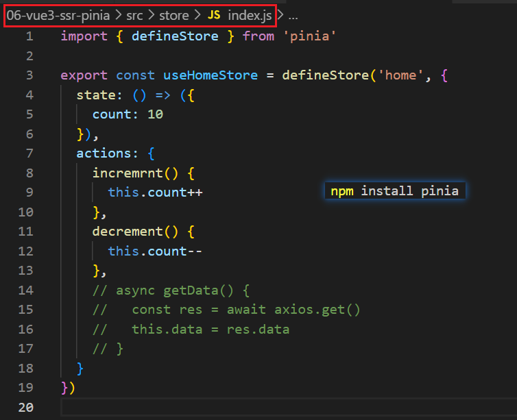Click the 'pinia' string on line 1

310,36
